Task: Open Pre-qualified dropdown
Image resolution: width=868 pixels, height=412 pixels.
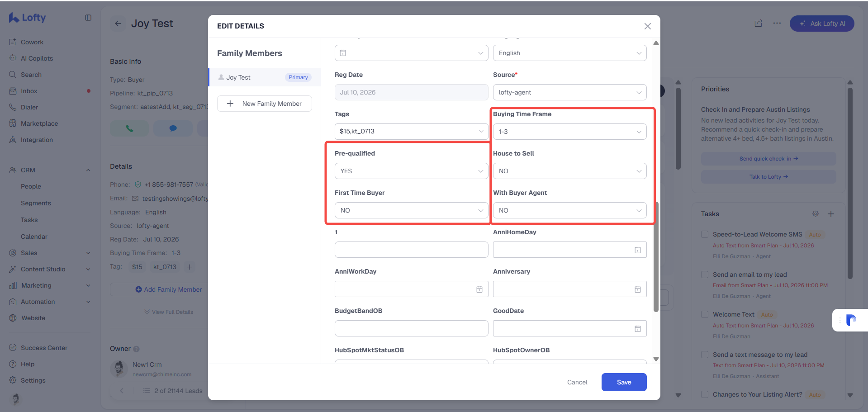Action: (411, 171)
